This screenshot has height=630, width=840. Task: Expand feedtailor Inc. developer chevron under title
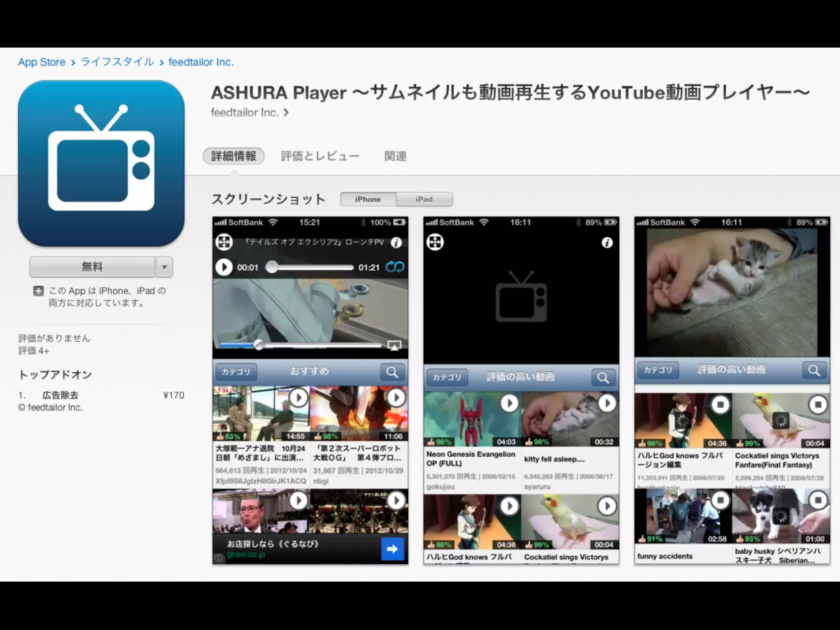click(x=286, y=112)
